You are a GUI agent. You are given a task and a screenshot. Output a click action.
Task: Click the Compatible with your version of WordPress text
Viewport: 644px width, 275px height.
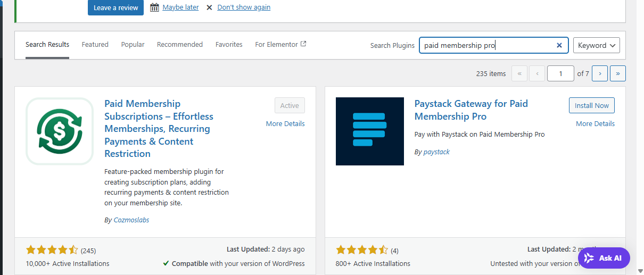(x=234, y=263)
